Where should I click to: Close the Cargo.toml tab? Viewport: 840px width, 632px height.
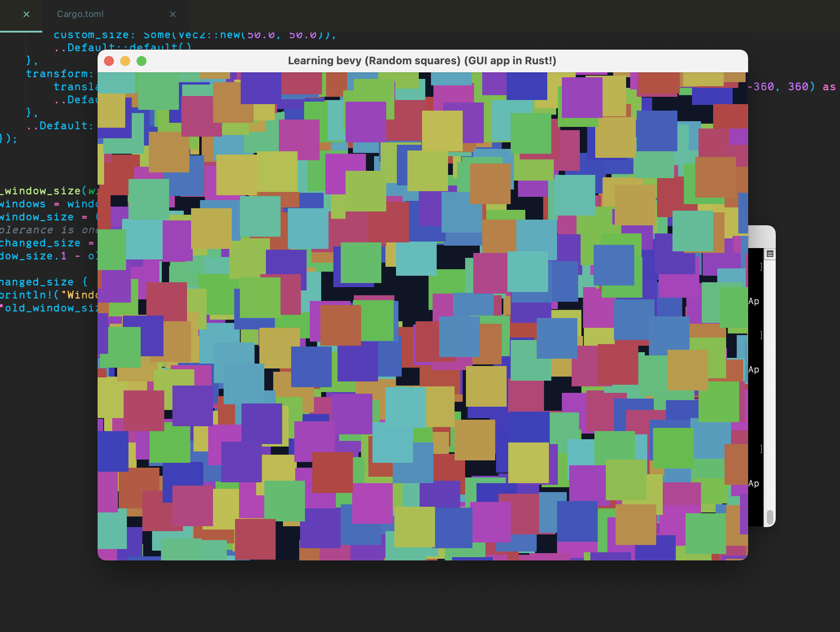tap(173, 14)
